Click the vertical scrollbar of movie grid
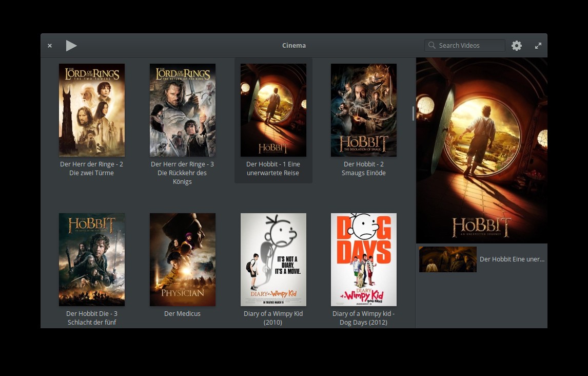This screenshot has width=588, height=376. click(413, 114)
